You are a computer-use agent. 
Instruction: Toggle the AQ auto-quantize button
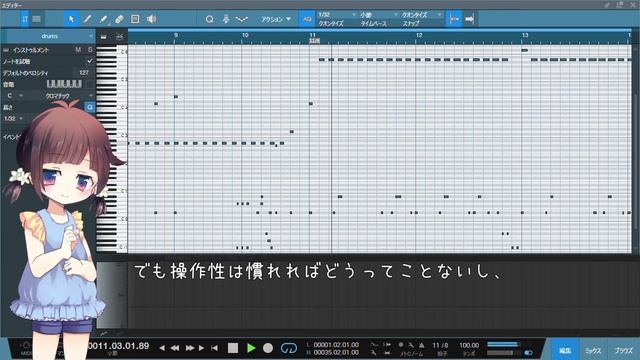tap(307, 19)
